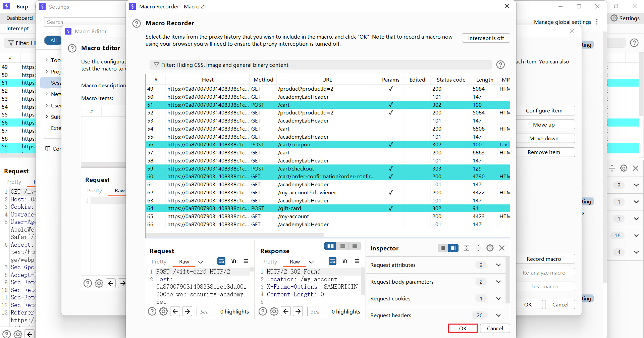
Task: Switch Response panel to Pretty tab
Action: click(x=270, y=262)
